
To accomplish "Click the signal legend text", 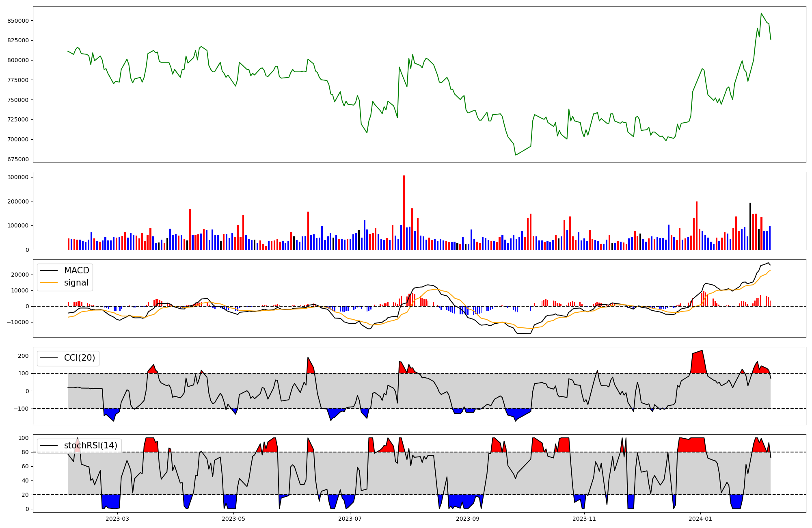I will (x=76, y=283).
